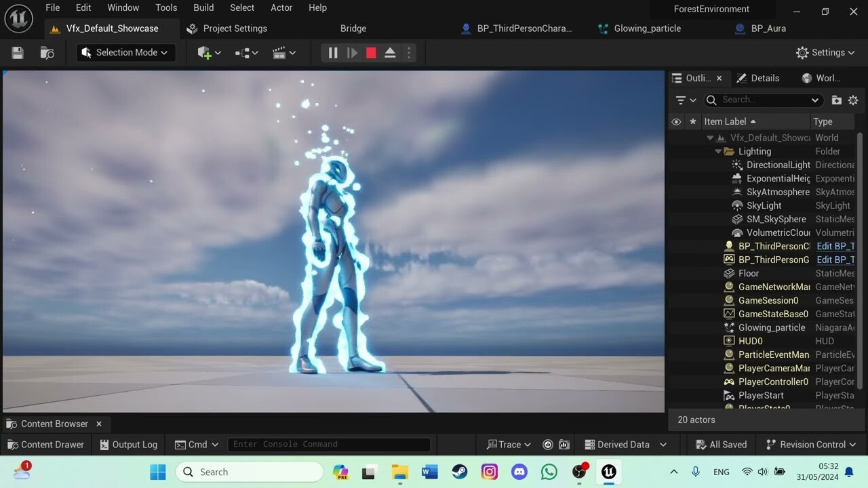868x488 pixels.
Task: Collapse the Lighting folder in the Outliner
Action: click(x=718, y=151)
